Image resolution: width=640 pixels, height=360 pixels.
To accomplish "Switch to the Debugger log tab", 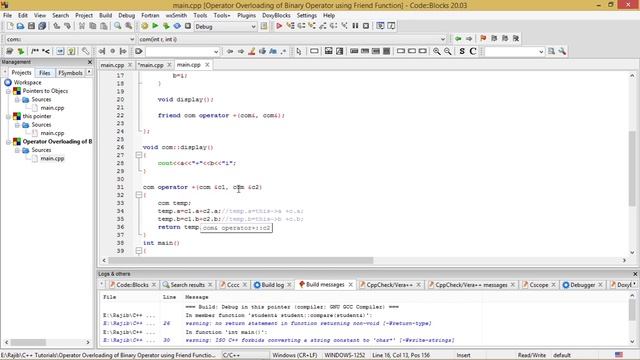I will [x=582, y=285].
